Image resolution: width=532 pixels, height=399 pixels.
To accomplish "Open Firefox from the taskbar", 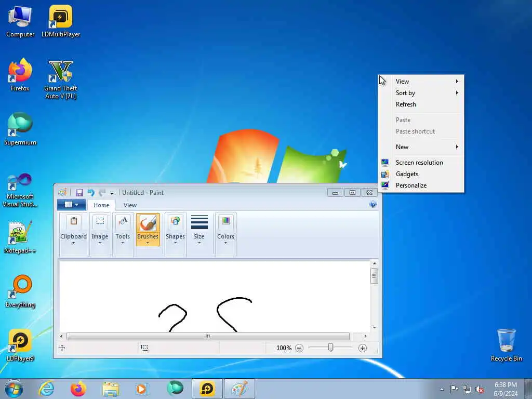I will point(78,389).
